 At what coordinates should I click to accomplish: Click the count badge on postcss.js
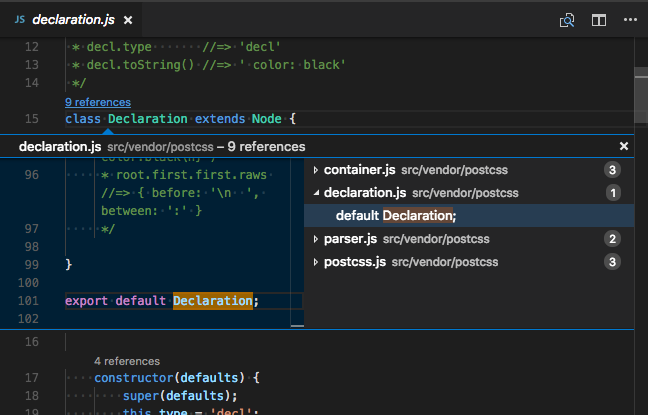[613, 262]
